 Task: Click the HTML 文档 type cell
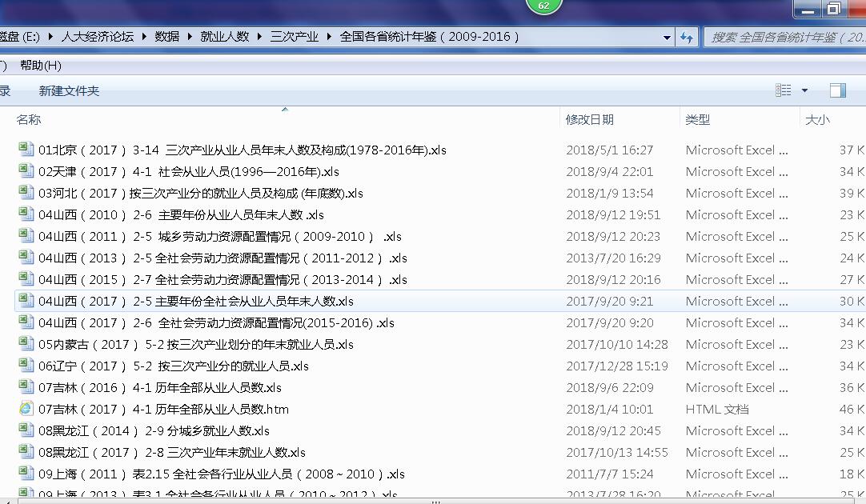click(x=717, y=409)
